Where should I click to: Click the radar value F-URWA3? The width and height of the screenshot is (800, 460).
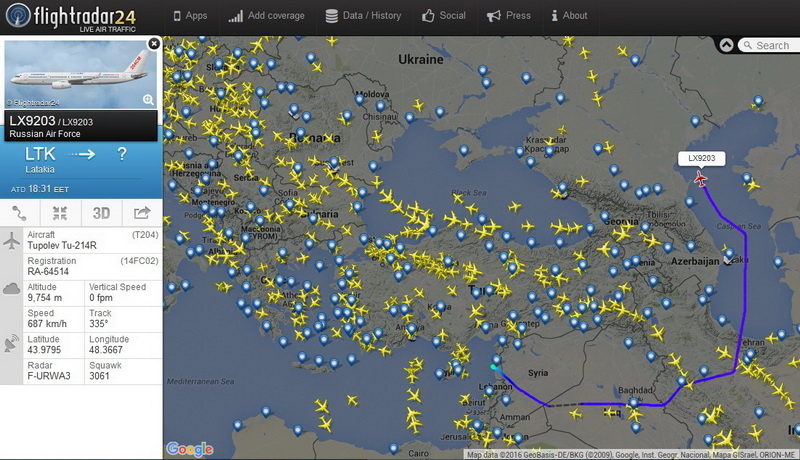[48, 376]
